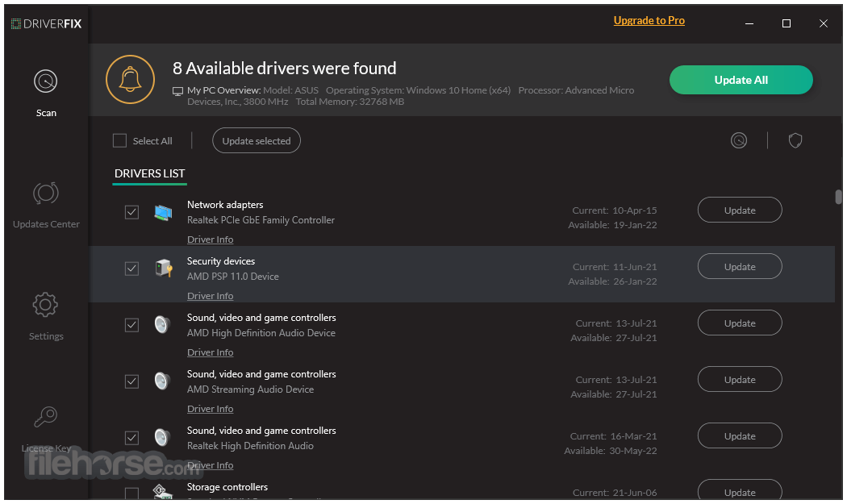Click the drivers list scrollbar thumb
The width and height of the screenshot is (847, 504).
838,197
